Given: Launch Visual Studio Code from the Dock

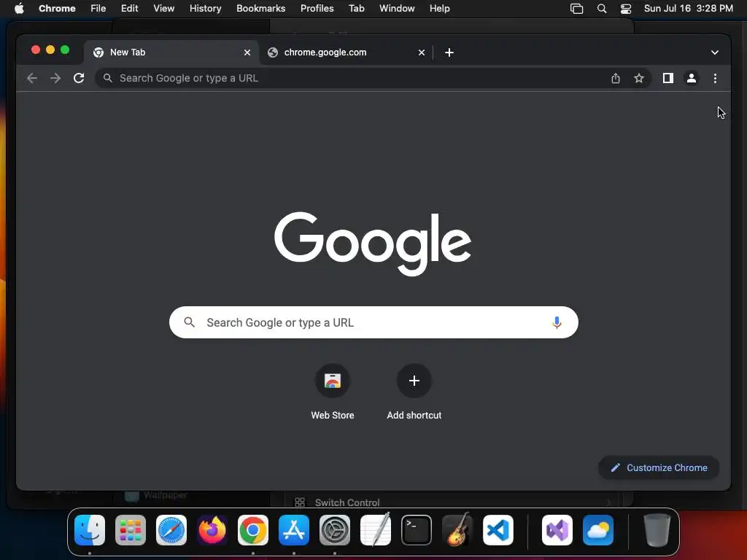Looking at the screenshot, I should pyautogui.click(x=498, y=530).
